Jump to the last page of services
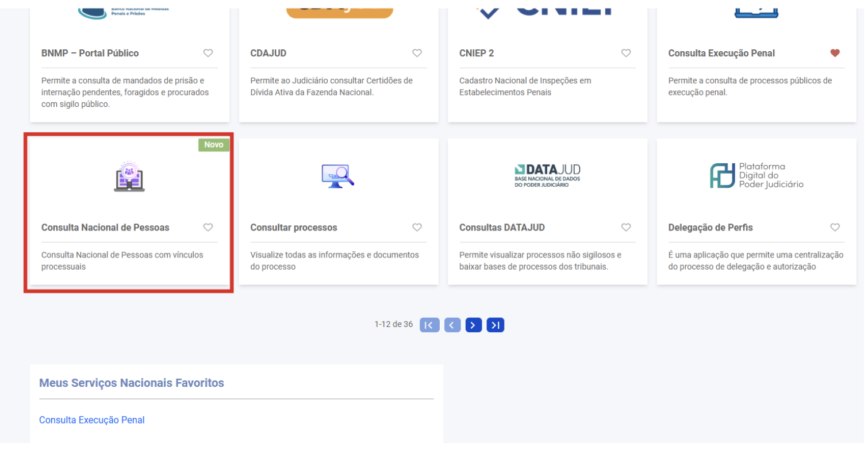868x473 pixels. (495, 325)
